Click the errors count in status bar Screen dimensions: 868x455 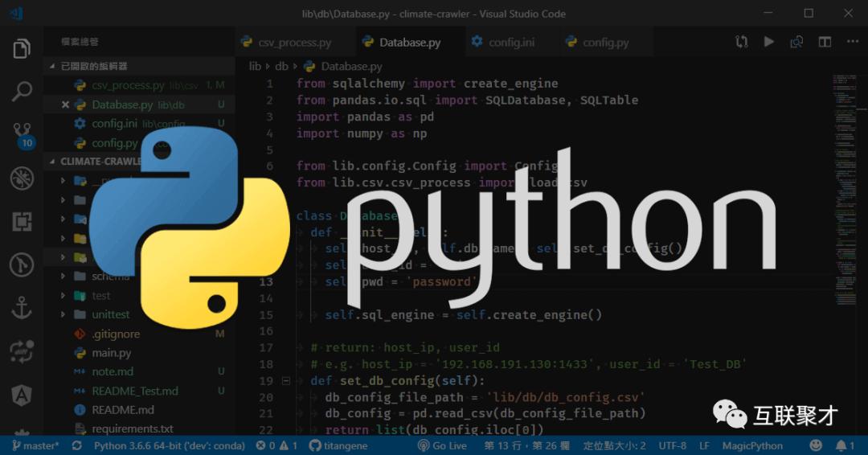[x=266, y=445]
